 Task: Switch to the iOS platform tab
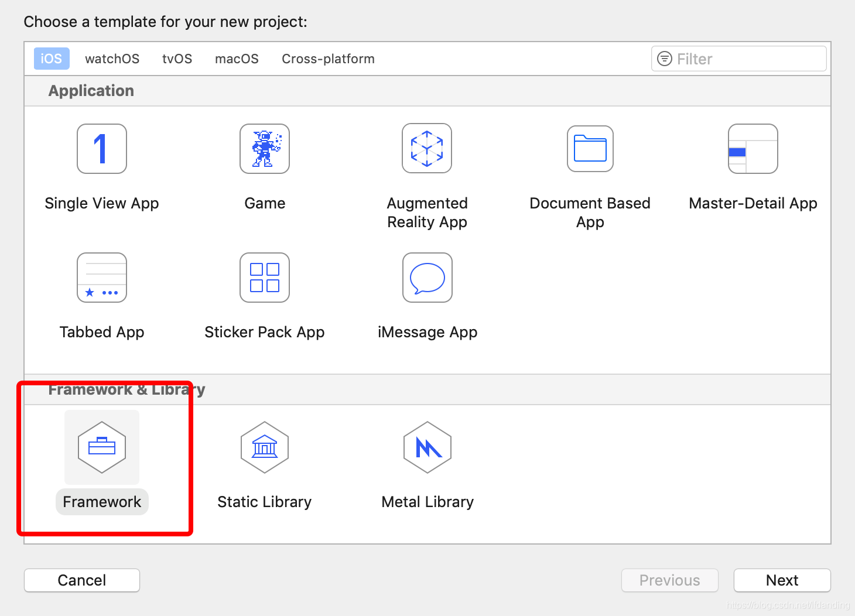[52, 59]
